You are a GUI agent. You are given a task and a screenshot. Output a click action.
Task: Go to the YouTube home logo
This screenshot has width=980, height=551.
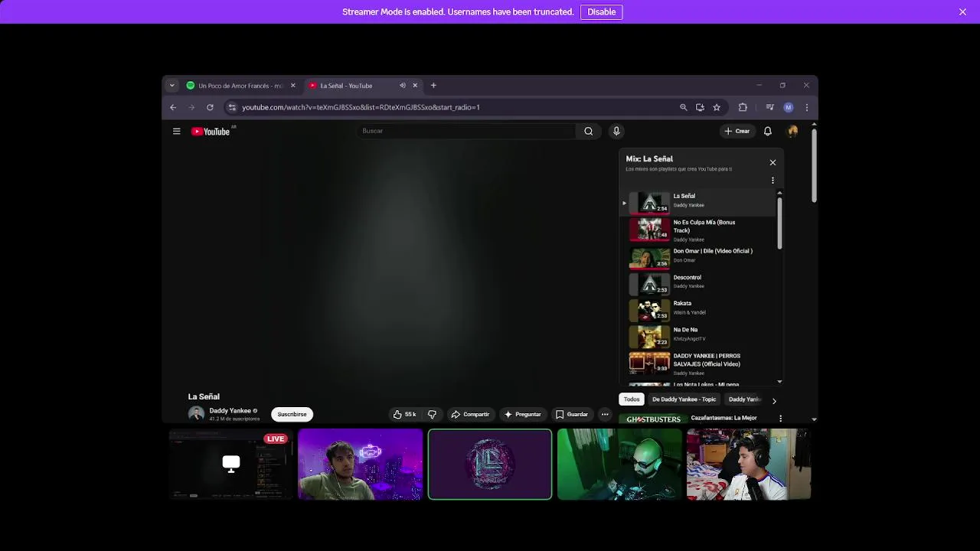coord(211,132)
